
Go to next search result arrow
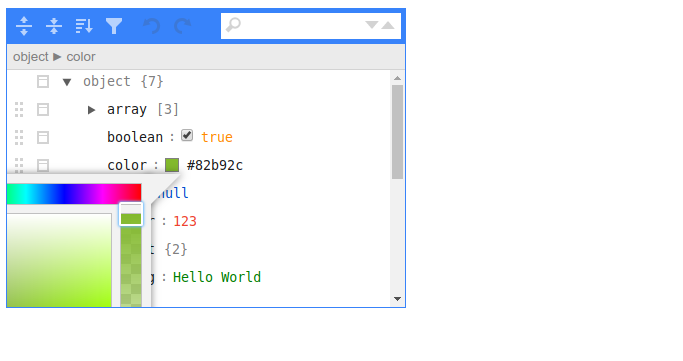(372, 25)
